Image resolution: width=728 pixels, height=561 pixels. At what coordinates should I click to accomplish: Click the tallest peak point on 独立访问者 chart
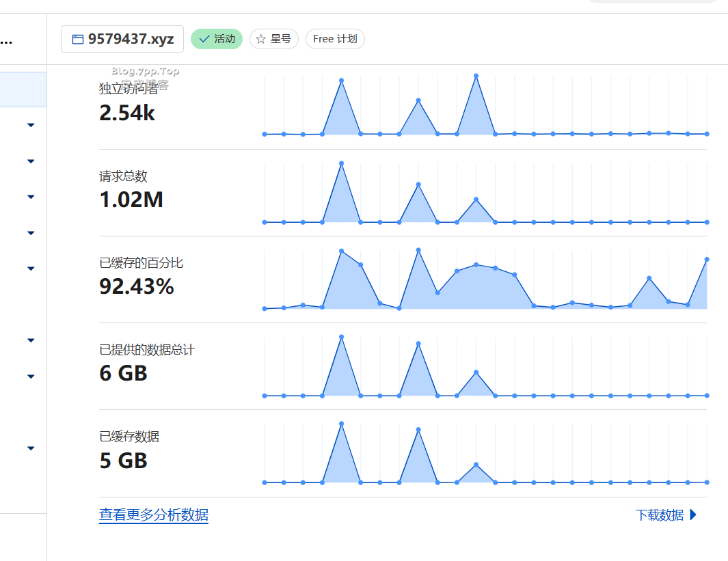click(476, 76)
